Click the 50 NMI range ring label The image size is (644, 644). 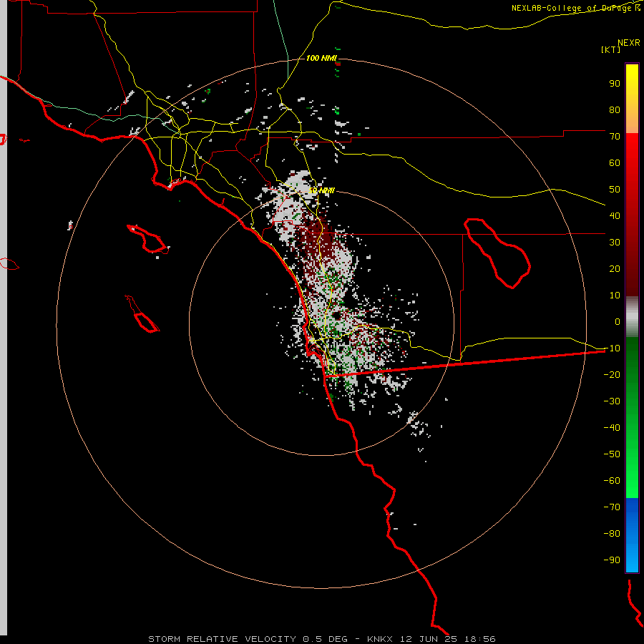(x=321, y=190)
